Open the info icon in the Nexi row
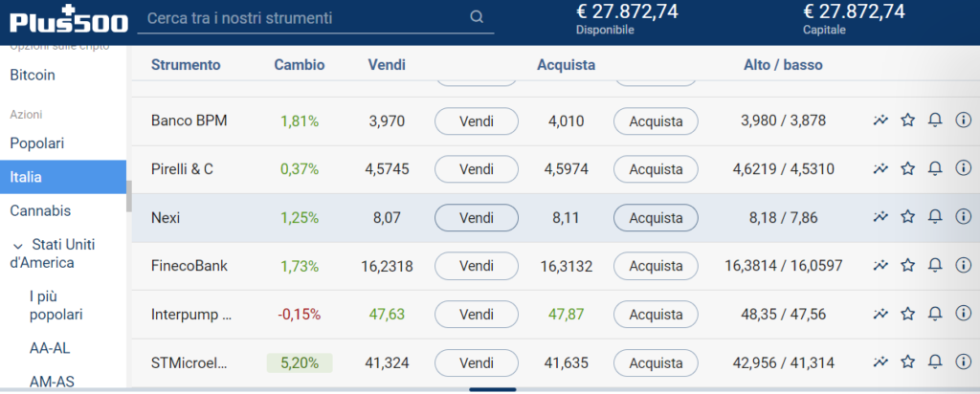980x394 pixels. [963, 217]
